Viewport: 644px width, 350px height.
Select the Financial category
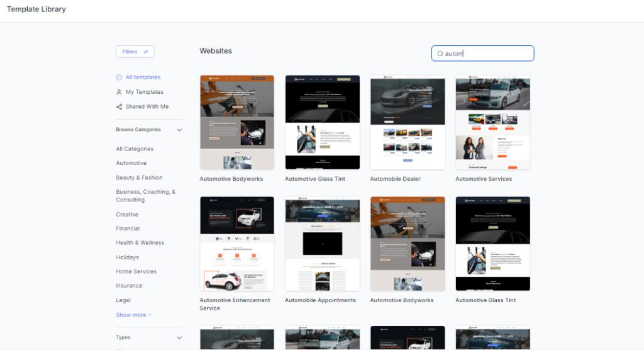coord(128,229)
